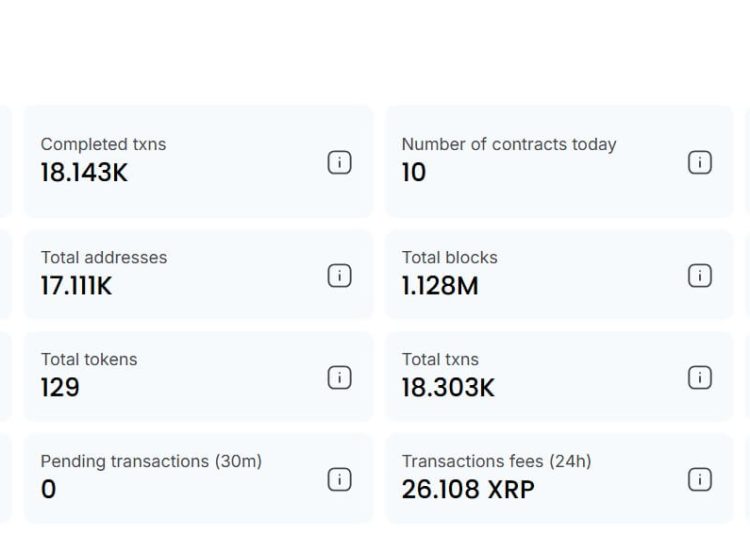Select the "Total blocks" label text
This screenshot has width=750, height=536.
tap(449, 257)
